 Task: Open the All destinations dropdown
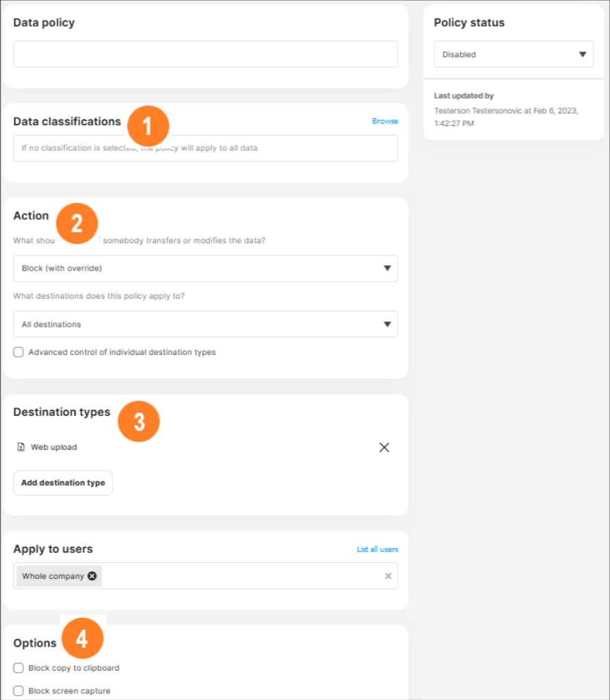[x=206, y=324]
